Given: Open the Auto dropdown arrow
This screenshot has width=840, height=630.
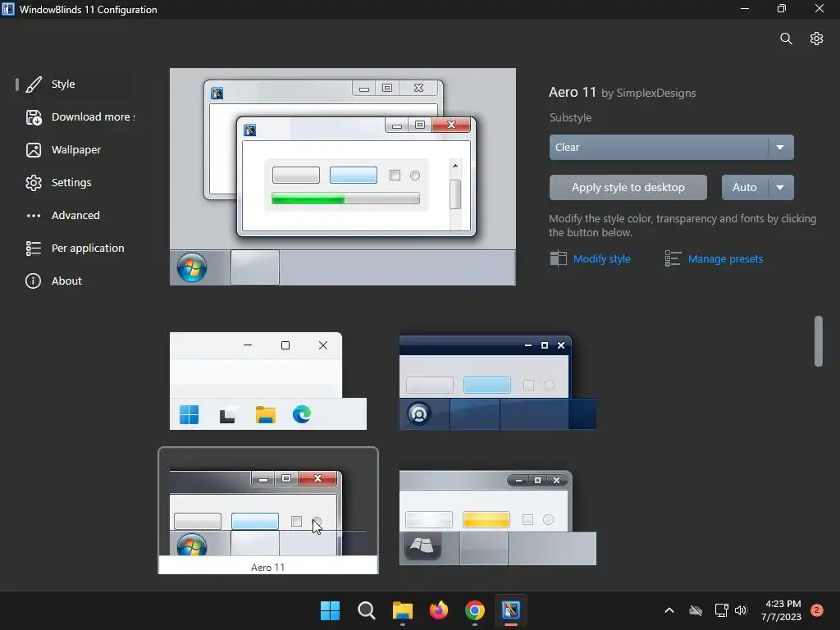Looking at the screenshot, I should click(x=781, y=188).
